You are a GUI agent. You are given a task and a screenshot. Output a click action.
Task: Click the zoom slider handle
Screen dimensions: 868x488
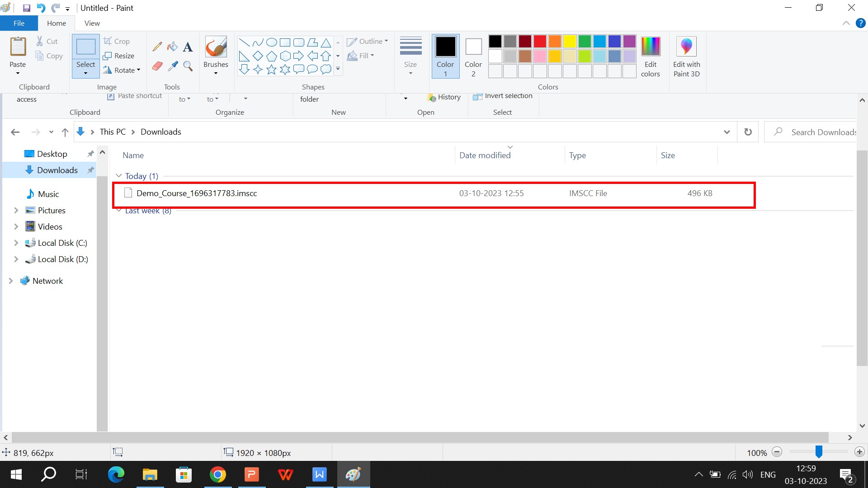[x=819, y=452]
